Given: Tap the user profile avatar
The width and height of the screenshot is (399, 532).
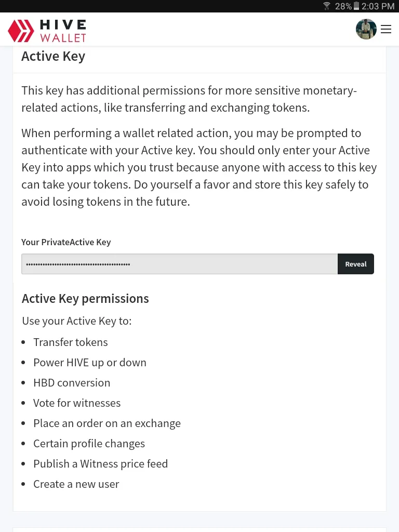Looking at the screenshot, I should 366,29.
